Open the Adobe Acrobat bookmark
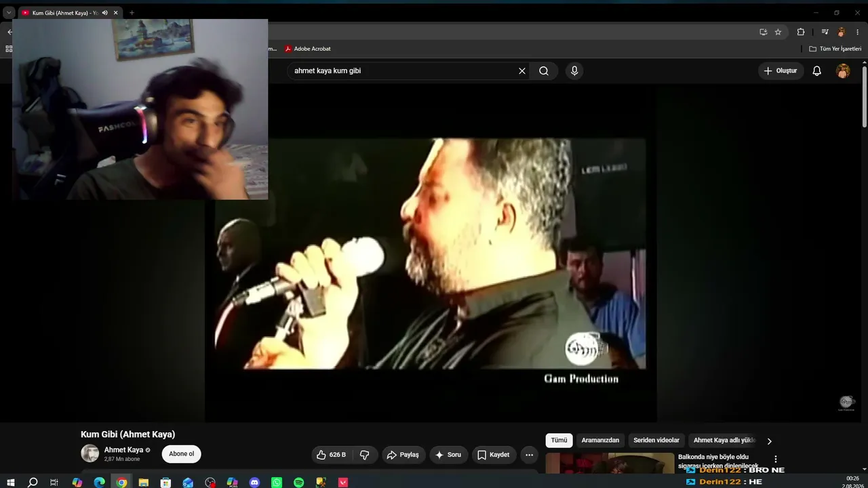 pyautogui.click(x=308, y=49)
